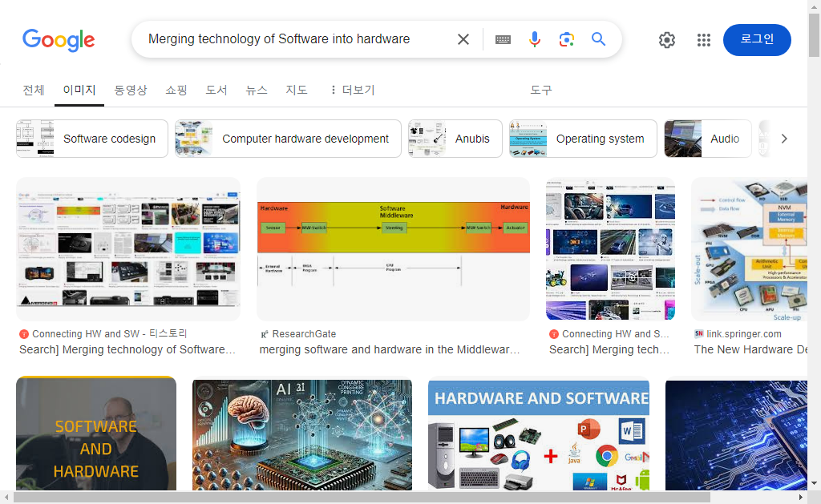Switch to the 지도 tab
The width and height of the screenshot is (821, 504).
(297, 90)
